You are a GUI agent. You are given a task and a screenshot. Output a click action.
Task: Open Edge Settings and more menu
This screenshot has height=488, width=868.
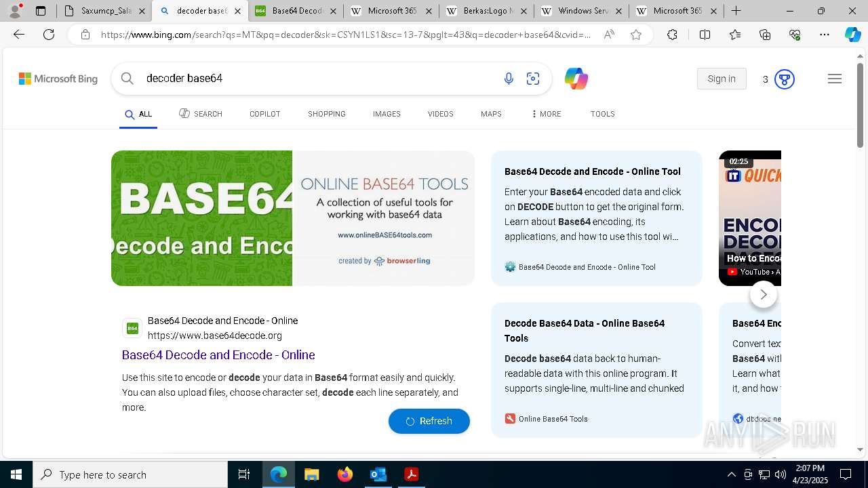pyautogui.click(x=825, y=35)
